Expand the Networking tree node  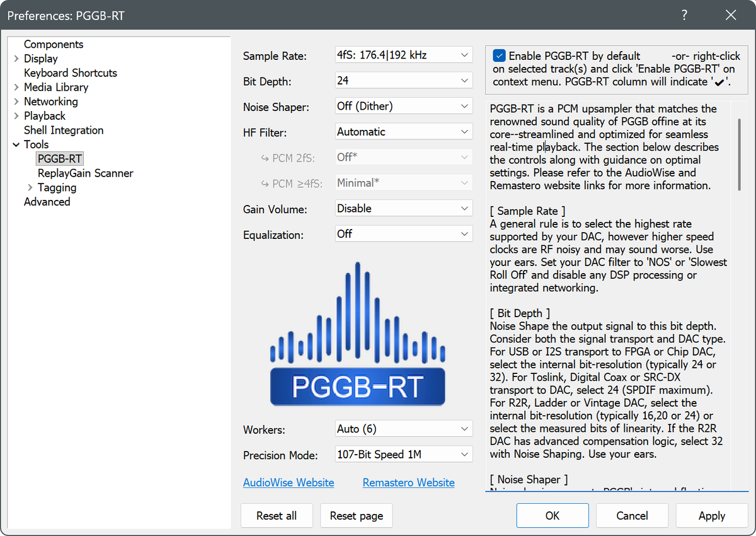pyautogui.click(x=16, y=102)
